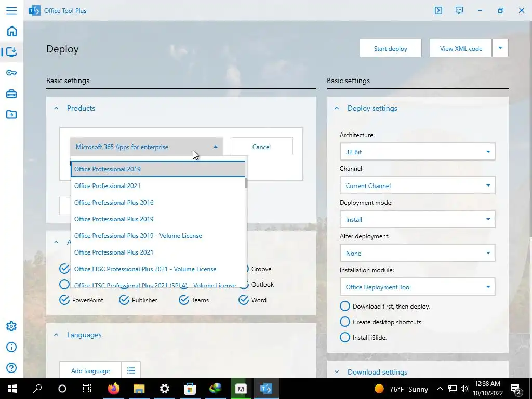
Task: Click Start deploy button
Action: [x=391, y=48]
